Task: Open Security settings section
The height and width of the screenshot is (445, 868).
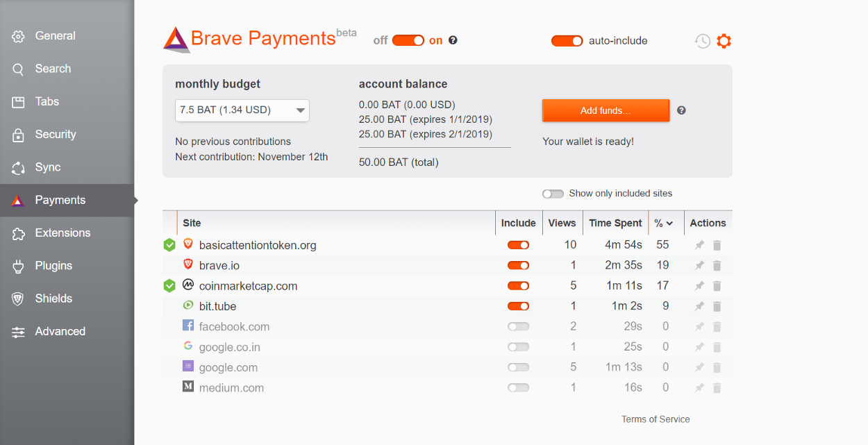Action: tap(67, 135)
